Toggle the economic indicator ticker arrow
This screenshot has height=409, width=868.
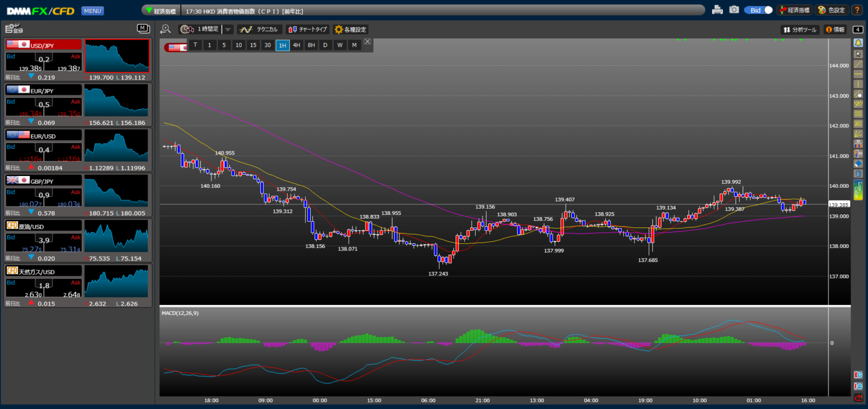149,10
